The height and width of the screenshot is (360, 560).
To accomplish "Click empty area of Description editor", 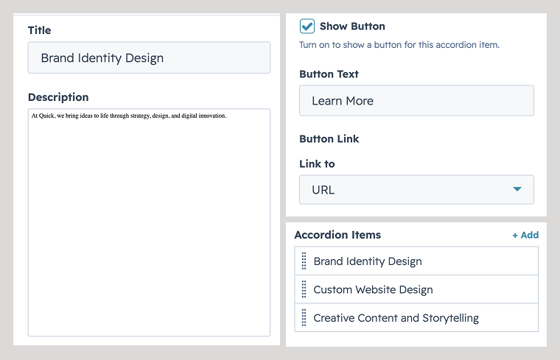I will pyautogui.click(x=149, y=229).
